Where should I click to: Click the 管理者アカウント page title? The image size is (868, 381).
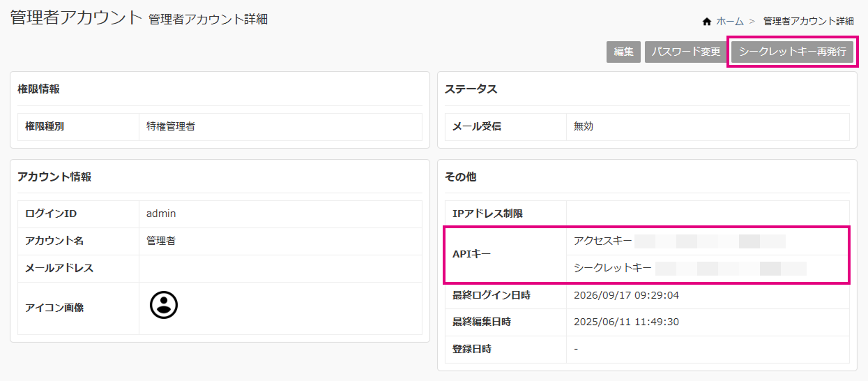(x=76, y=18)
